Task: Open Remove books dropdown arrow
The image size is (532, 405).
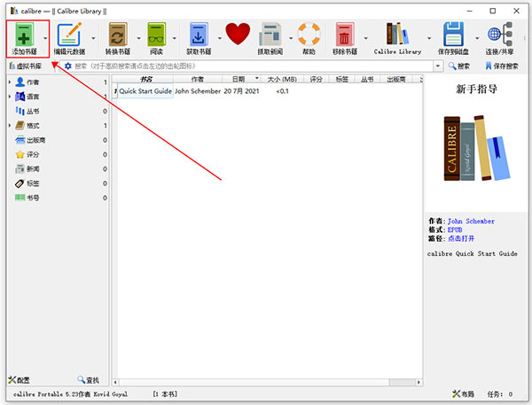Action: click(x=365, y=38)
